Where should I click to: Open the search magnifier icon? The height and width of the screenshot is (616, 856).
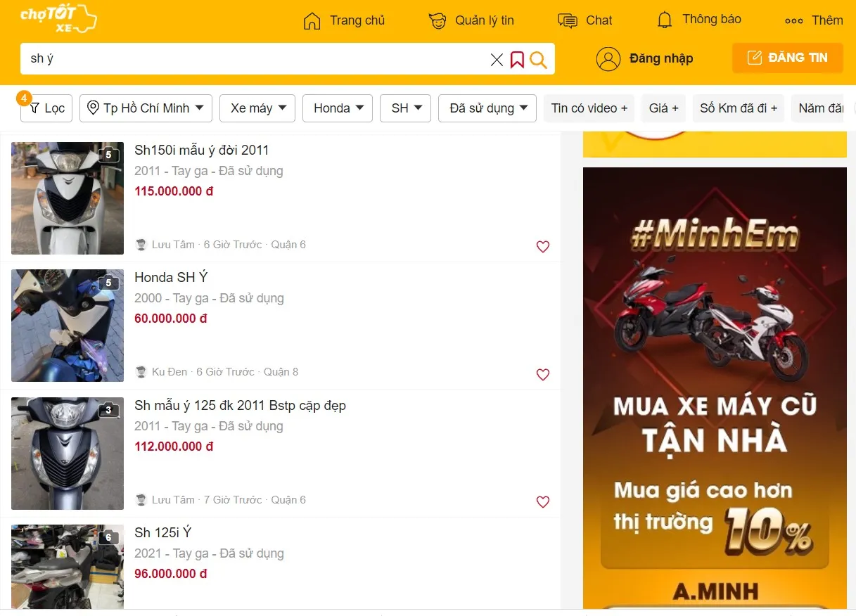[x=538, y=59]
